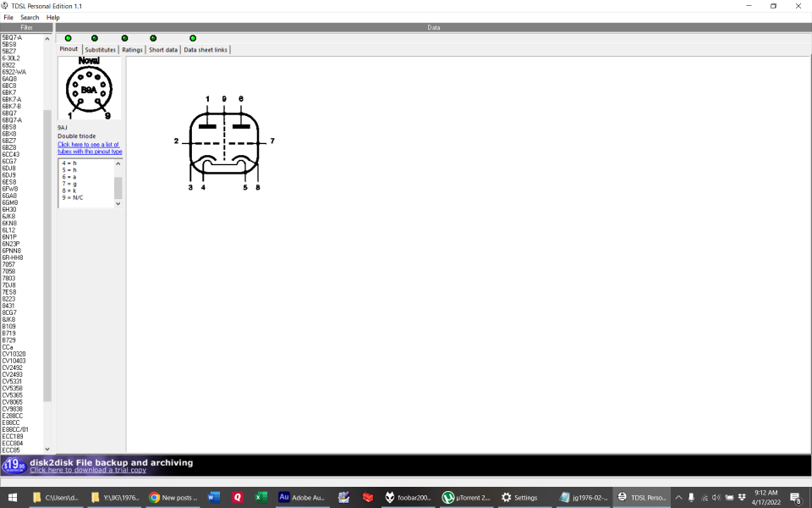The width and height of the screenshot is (812, 508).
Task: Click the green indicator above the Substitutes tab
Action: point(95,38)
